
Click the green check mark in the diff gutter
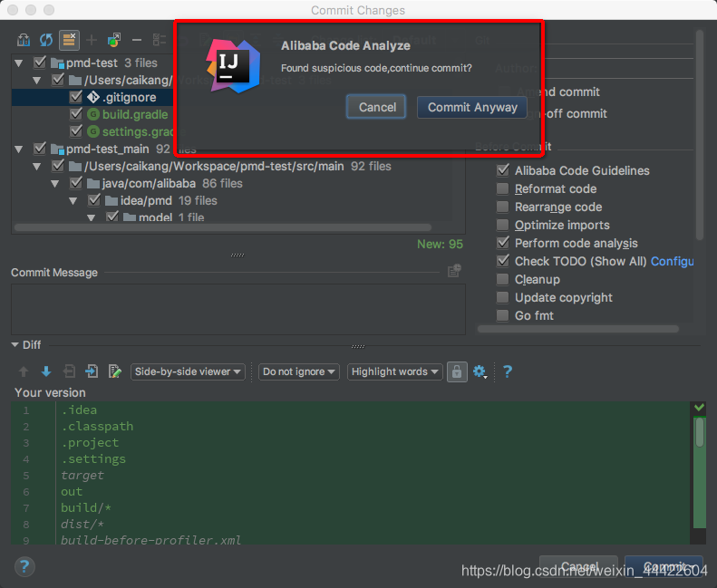(x=699, y=407)
